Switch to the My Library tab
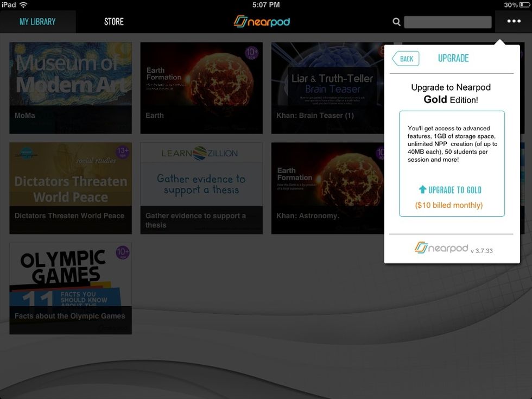The width and height of the screenshot is (532, 399). click(x=37, y=22)
